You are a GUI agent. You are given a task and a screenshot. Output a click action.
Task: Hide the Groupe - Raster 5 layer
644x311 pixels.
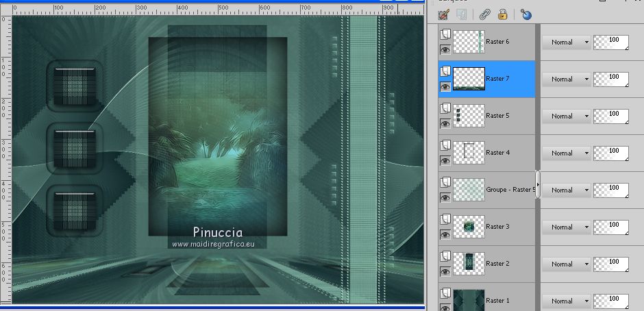pos(445,197)
